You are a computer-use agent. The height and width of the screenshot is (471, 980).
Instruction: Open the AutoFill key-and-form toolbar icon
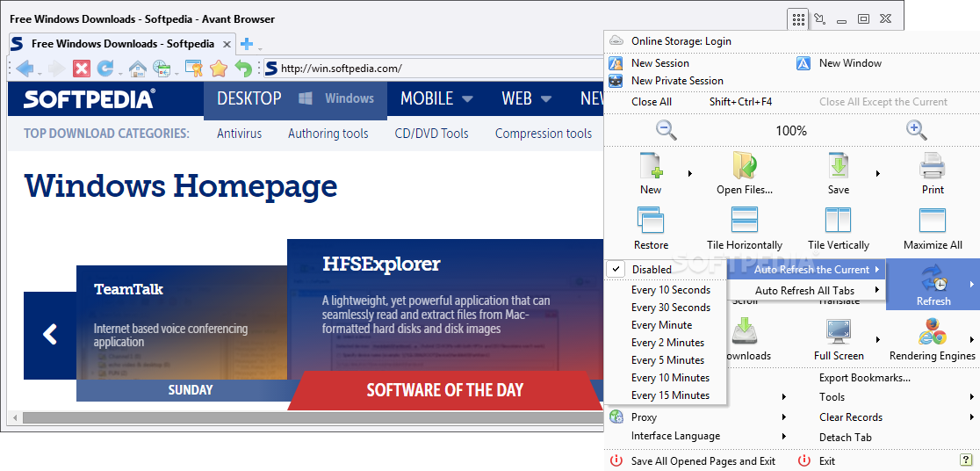coord(194,69)
